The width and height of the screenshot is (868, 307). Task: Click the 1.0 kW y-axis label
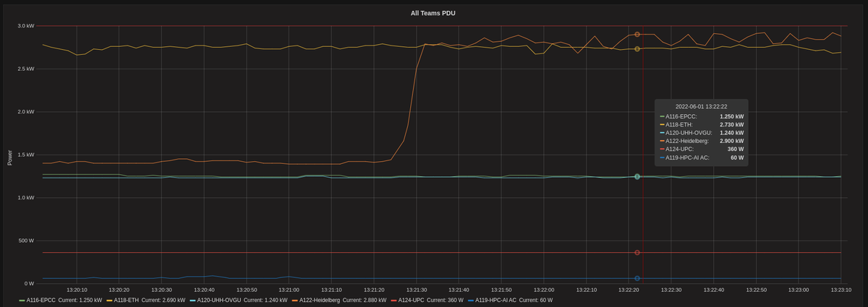[26, 197]
